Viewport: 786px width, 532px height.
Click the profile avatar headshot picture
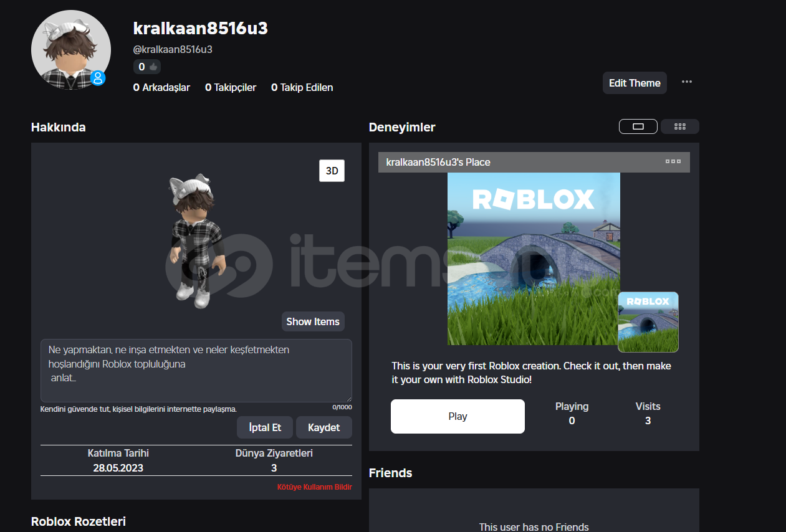coord(71,50)
